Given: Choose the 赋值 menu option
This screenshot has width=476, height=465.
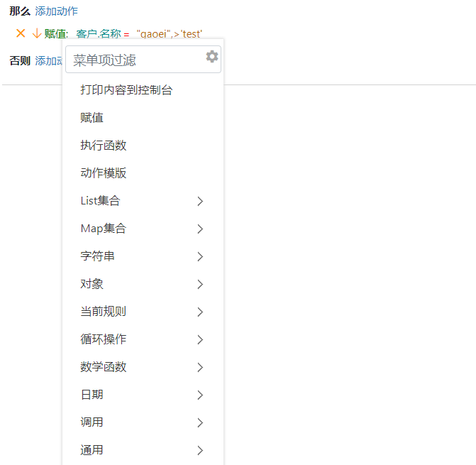Looking at the screenshot, I should (92, 118).
